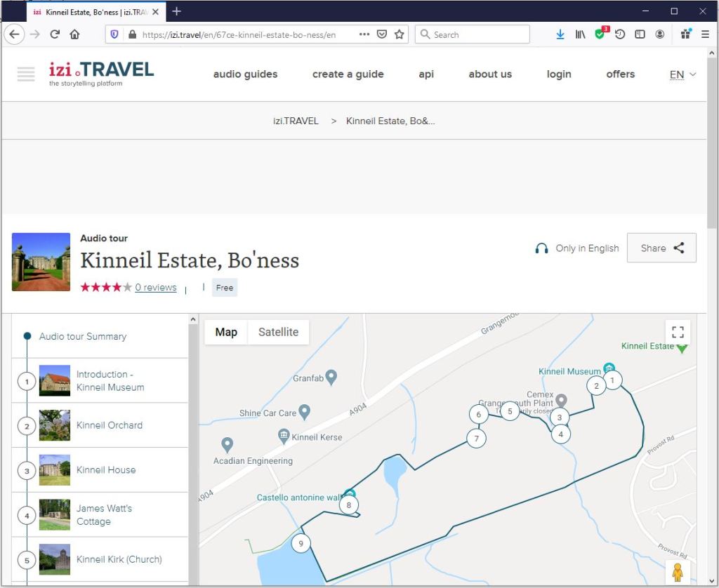Click the Street View pegman icon

(678, 572)
